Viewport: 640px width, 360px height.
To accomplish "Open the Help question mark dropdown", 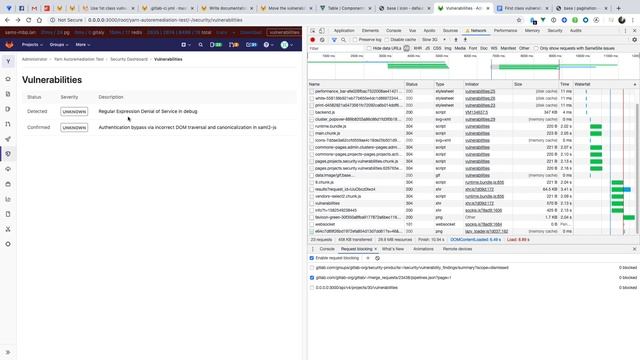I will (x=268, y=45).
